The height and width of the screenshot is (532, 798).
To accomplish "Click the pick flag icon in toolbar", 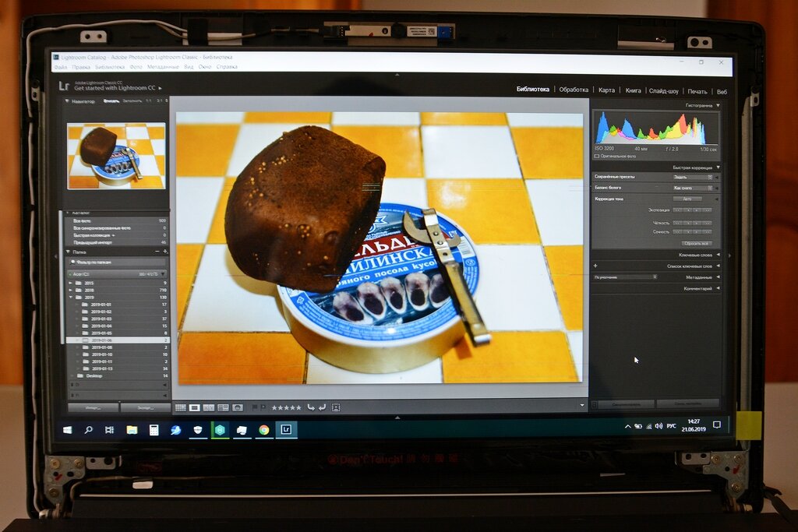I will (x=255, y=407).
